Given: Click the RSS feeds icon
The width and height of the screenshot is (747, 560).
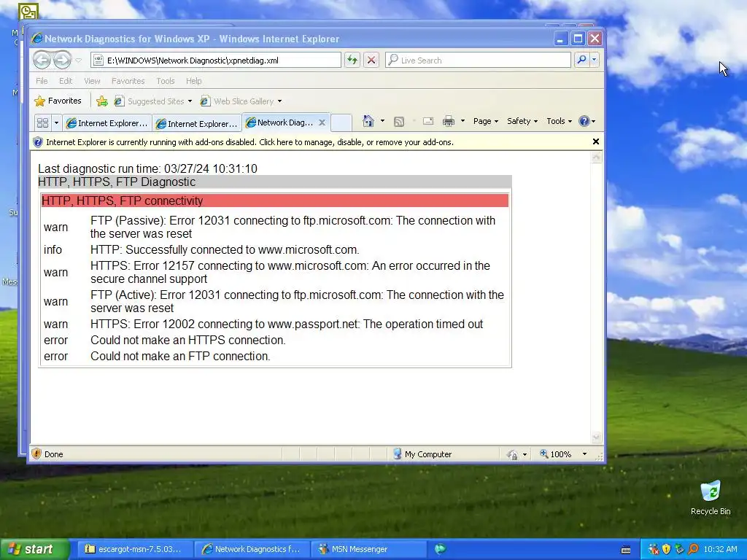Looking at the screenshot, I should point(399,122).
